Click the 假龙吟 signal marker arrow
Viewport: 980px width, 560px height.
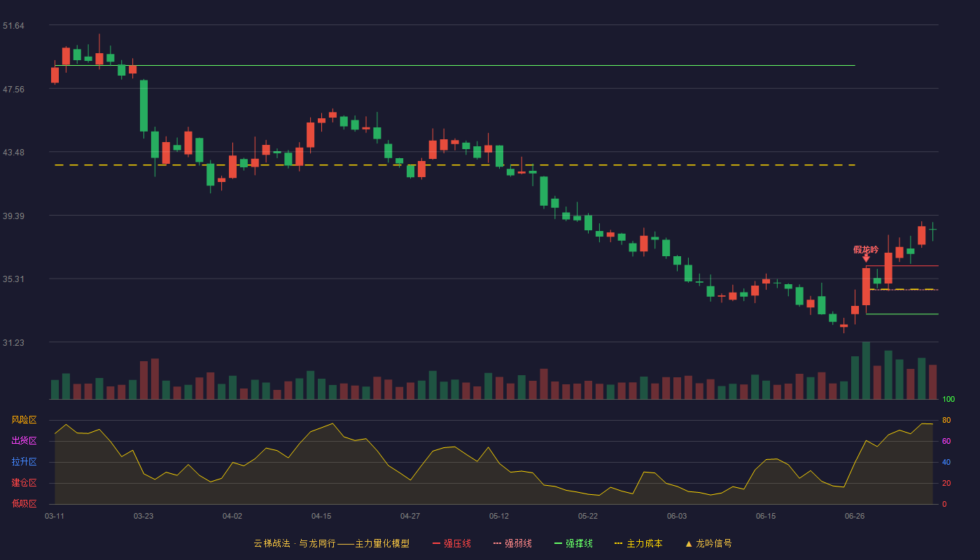point(866,258)
